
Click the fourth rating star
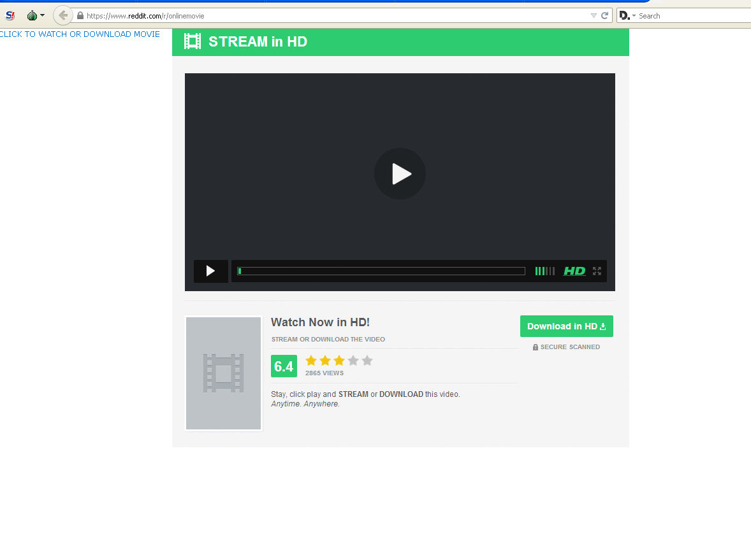(x=353, y=361)
